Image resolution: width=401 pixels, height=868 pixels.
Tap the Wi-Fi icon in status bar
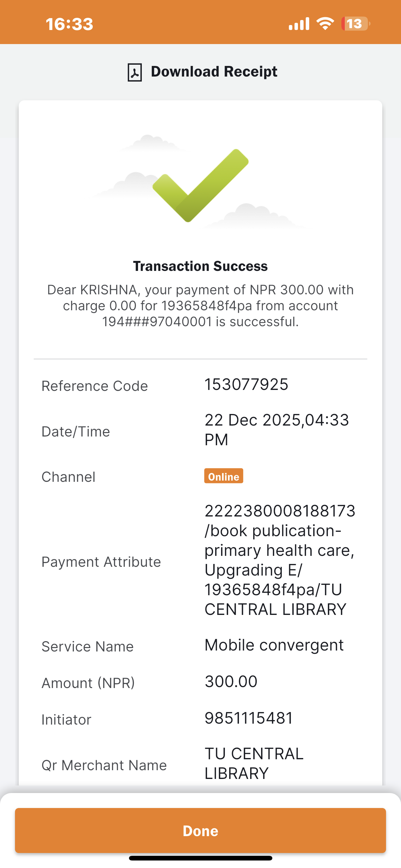tap(325, 23)
